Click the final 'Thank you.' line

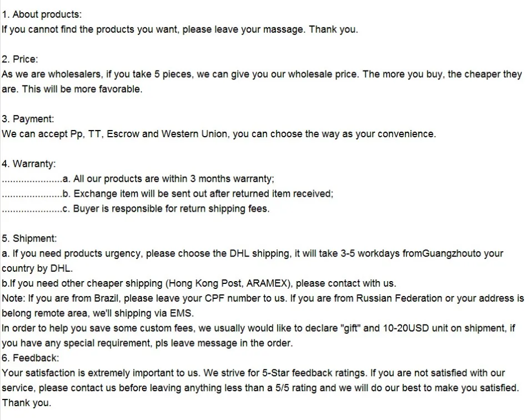tap(27, 403)
